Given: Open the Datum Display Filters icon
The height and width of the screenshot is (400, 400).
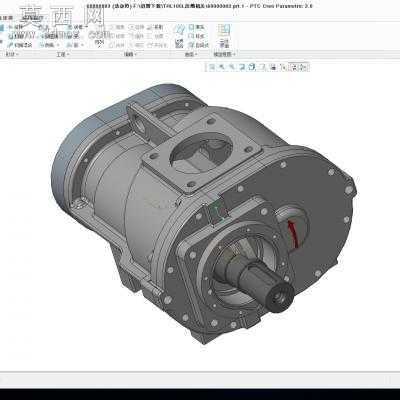Looking at the screenshot, I should (283, 67).
